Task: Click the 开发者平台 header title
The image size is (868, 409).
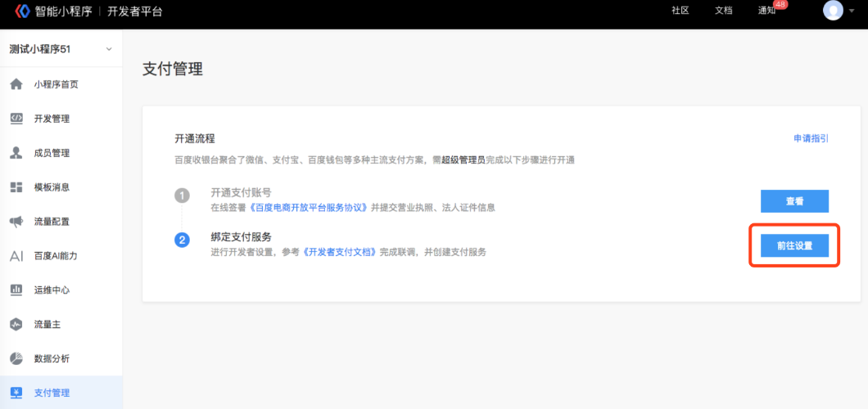Action: click(134, 11)
